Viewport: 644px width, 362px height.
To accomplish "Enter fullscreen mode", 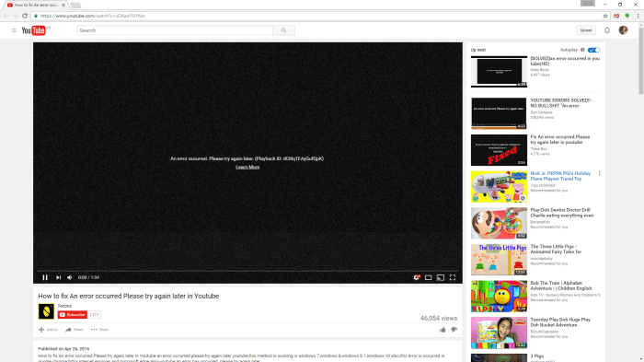I will click(453, 277).
